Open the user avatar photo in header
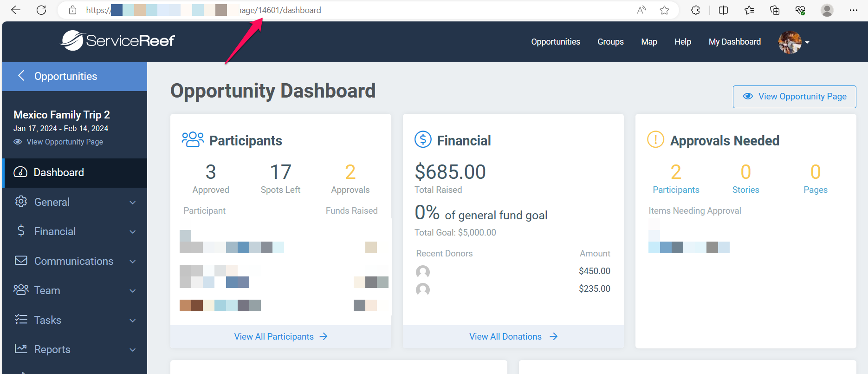 (x=790, y=42)
